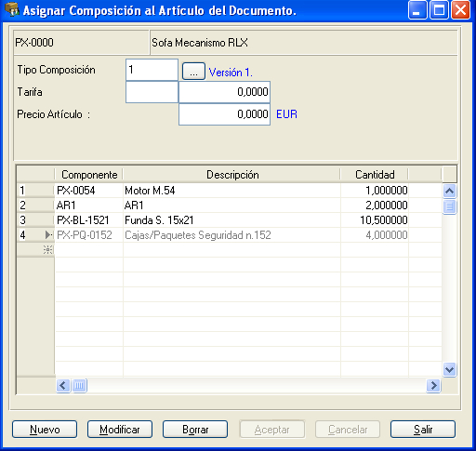Exit using the Salir button
The width and height of the screenshot is (476, 451).
423,430
